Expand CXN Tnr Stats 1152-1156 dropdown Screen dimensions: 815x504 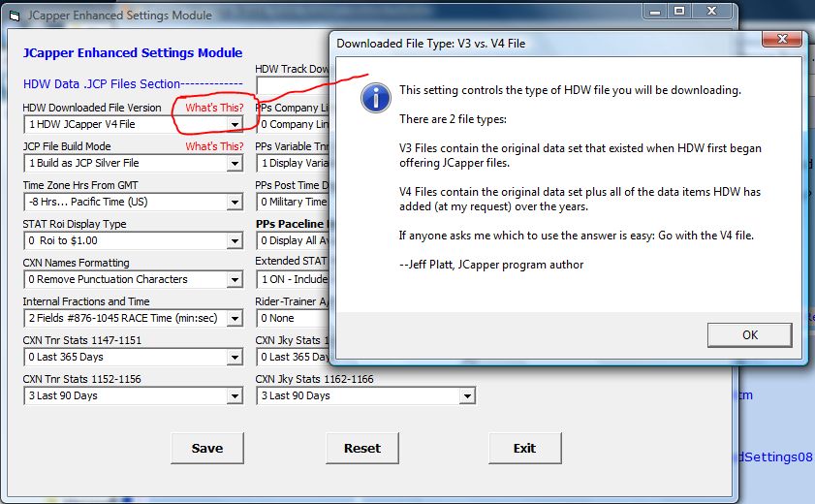pos(235,395)
